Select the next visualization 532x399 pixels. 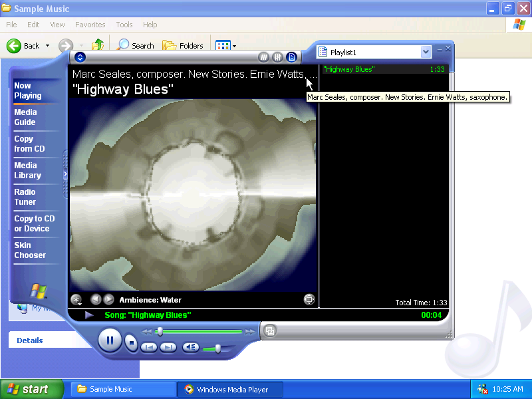pyautogui.click(x=108, y=299)
